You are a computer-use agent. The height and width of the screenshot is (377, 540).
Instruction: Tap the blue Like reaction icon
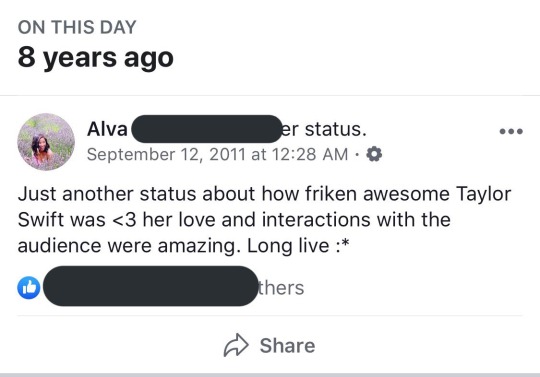coord(29,287)
